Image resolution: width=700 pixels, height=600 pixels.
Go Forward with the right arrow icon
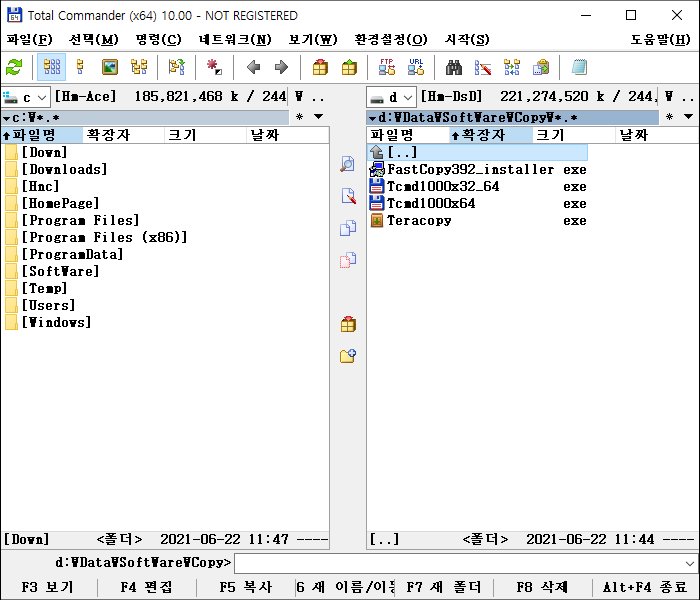tap(281, 67)
